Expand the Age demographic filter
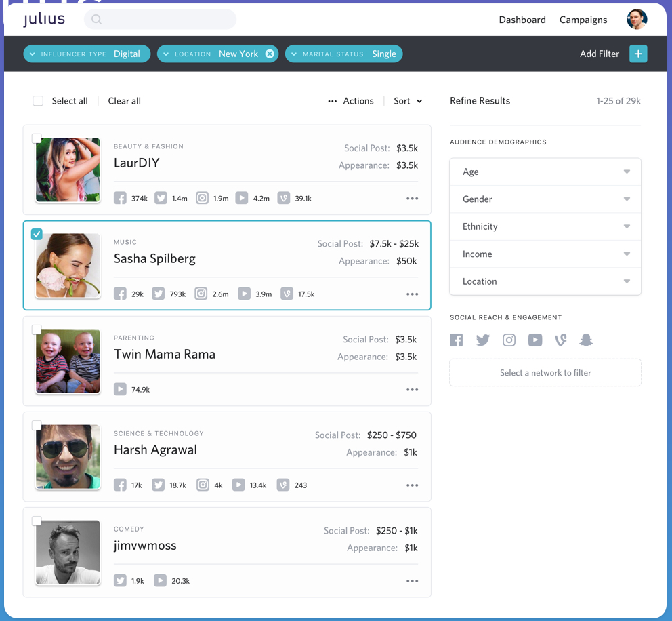 click(x=545, y=172)
